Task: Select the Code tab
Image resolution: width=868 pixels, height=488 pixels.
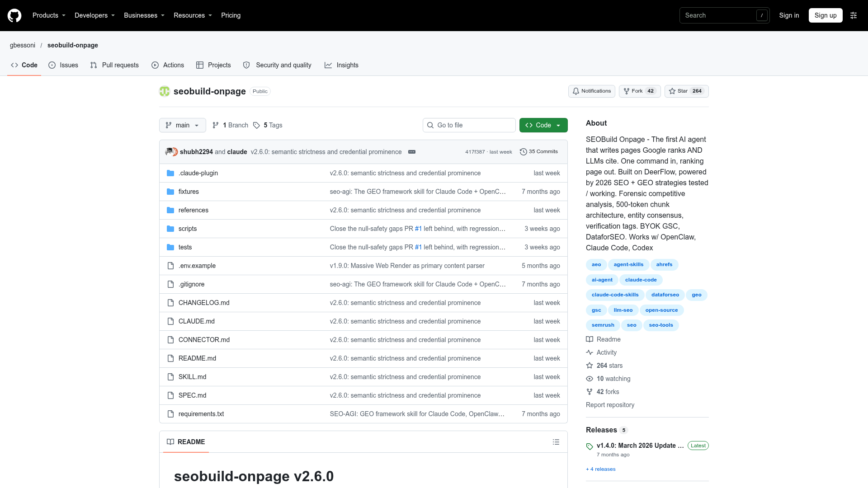Action: (24, 65)
